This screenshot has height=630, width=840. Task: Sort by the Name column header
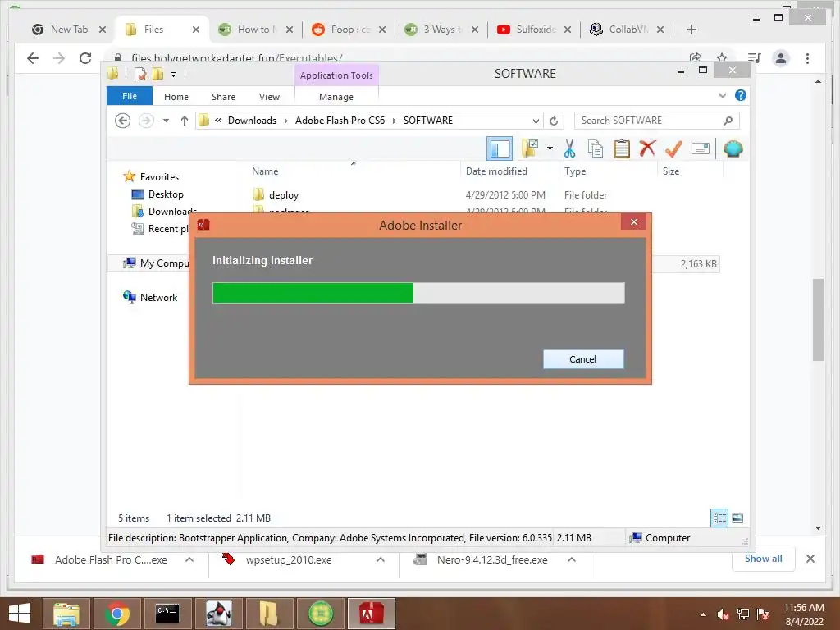pos(265,171)
